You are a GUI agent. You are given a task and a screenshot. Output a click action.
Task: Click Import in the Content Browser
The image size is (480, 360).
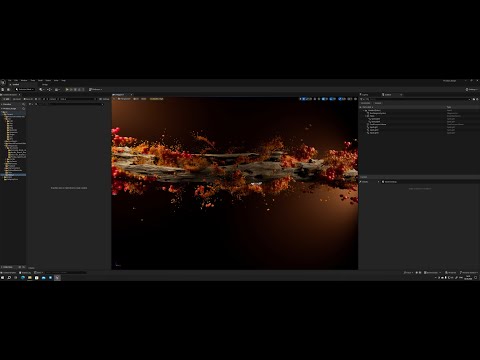(17, 99)
